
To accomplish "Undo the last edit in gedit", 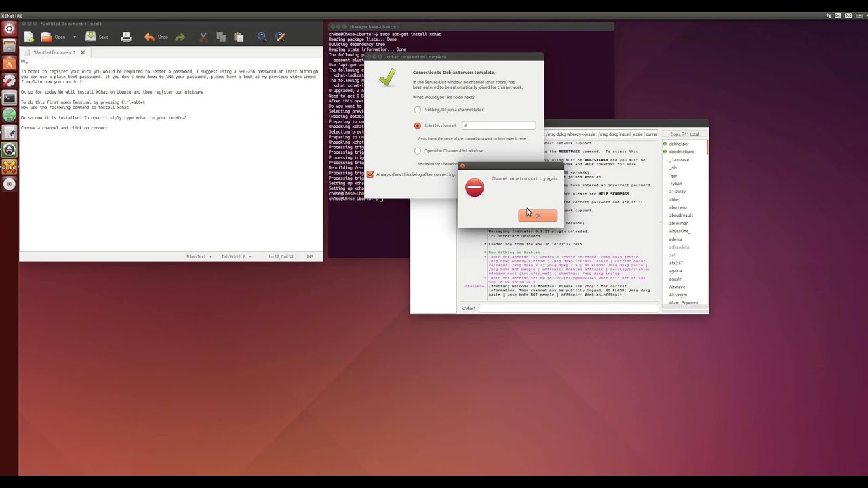I will (x=156, y=37).
